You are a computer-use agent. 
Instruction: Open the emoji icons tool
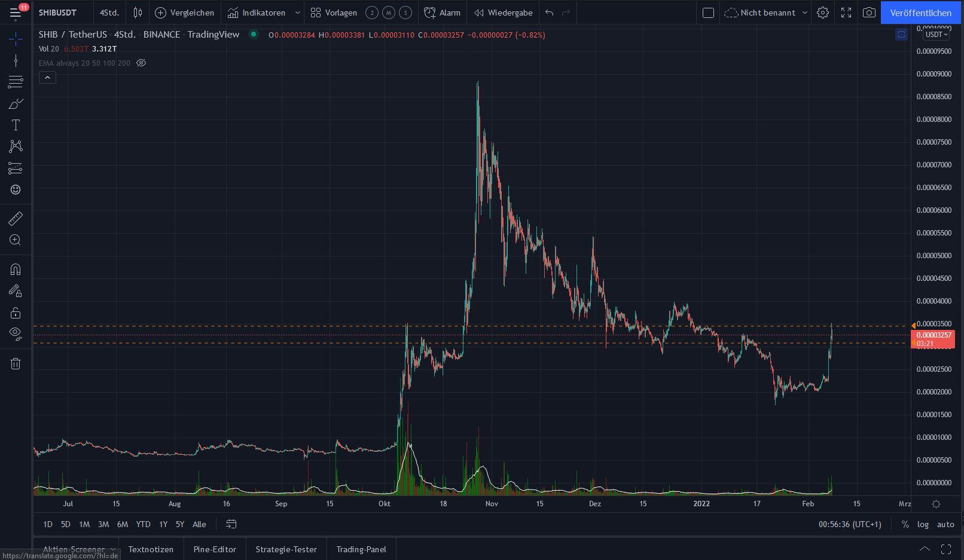[x=16, y=189]
